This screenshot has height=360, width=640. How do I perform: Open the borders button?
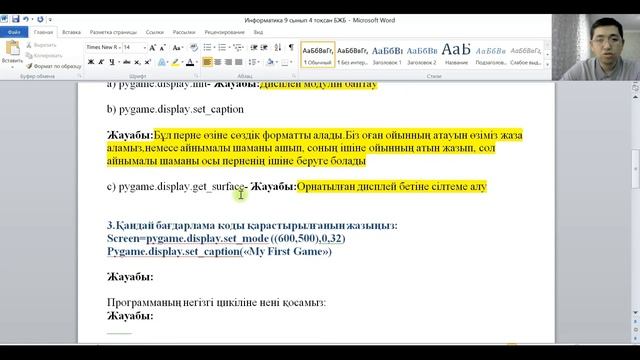(284, 62)
